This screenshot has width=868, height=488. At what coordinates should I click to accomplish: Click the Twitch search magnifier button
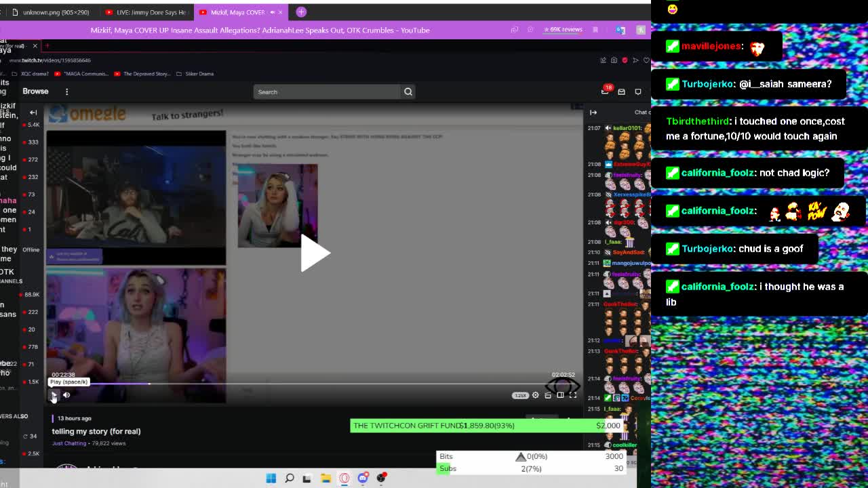(408, 91)
